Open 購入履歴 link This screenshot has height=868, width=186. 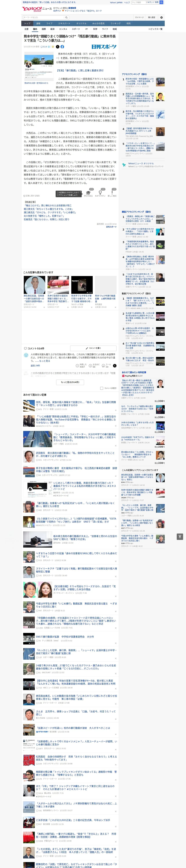tap(152, 18)
